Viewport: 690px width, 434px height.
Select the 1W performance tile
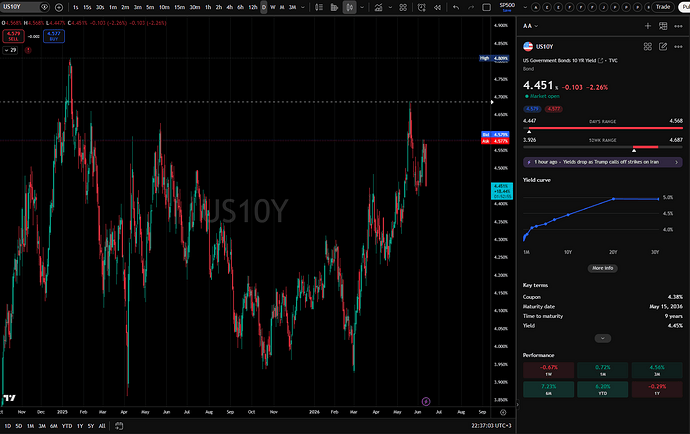pos(548,370)
